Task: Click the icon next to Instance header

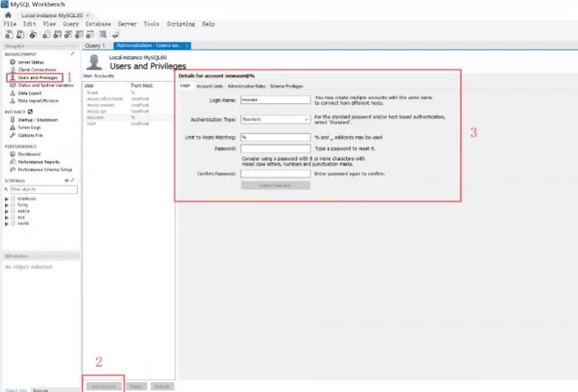Action: 31,111
